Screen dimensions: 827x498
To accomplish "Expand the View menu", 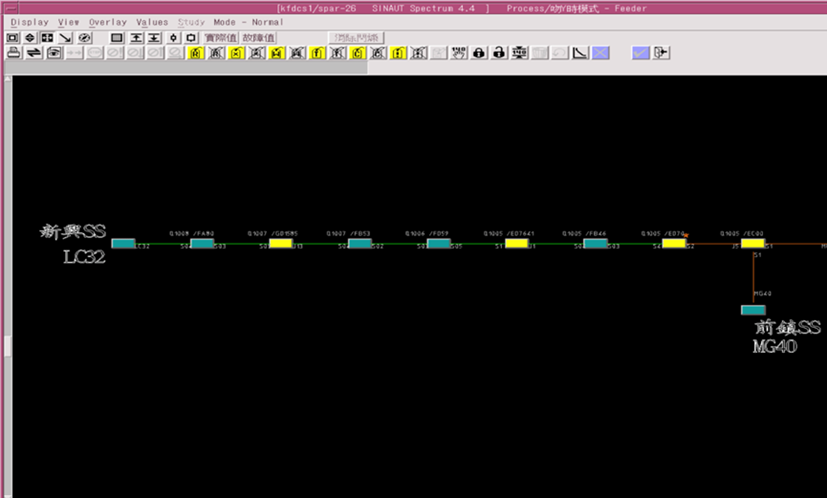I will click(x=68, y=21).
